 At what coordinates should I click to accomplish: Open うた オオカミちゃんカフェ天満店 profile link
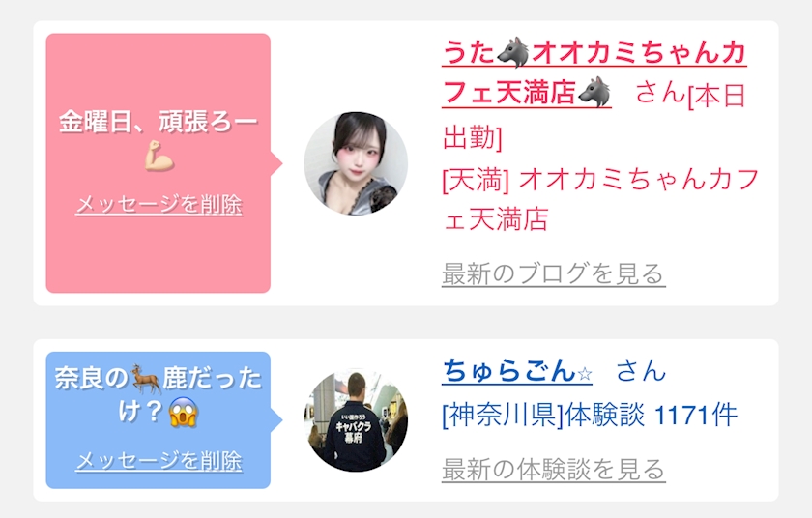click(x=594, y=72)
